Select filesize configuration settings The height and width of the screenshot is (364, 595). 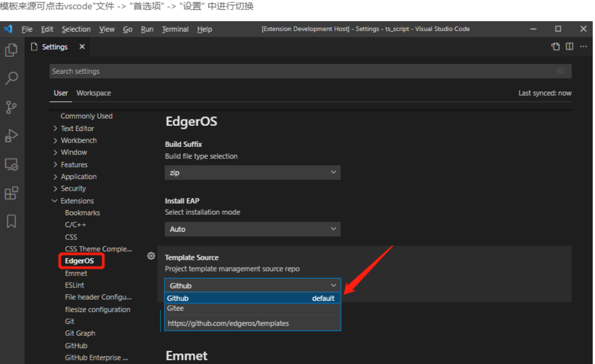click(x=98, y=310)
